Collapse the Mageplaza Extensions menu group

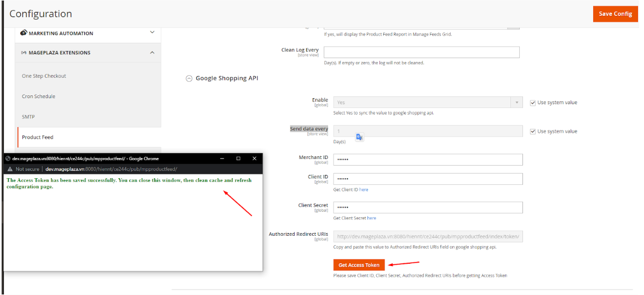coord(152,53)
